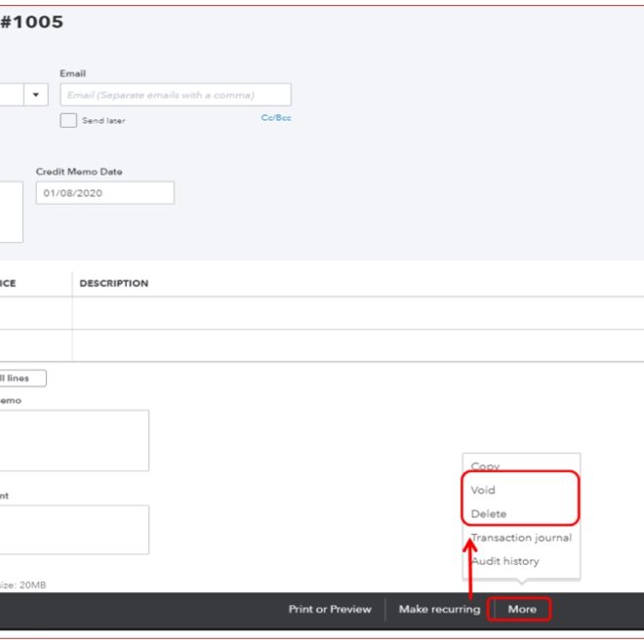Enable the Send later checkbox

pos(68,120)
